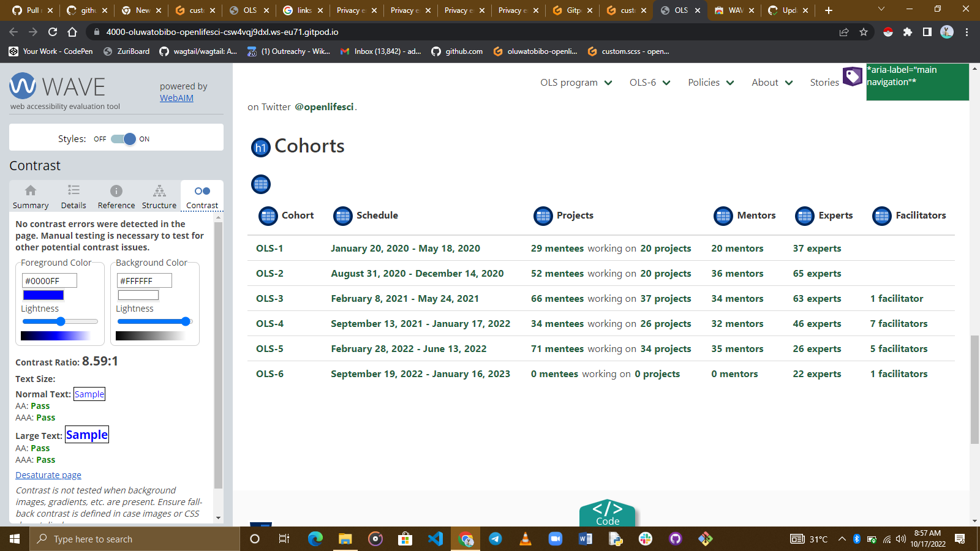Edit the background color #FFFFFF field

click(x=145, y=280)
